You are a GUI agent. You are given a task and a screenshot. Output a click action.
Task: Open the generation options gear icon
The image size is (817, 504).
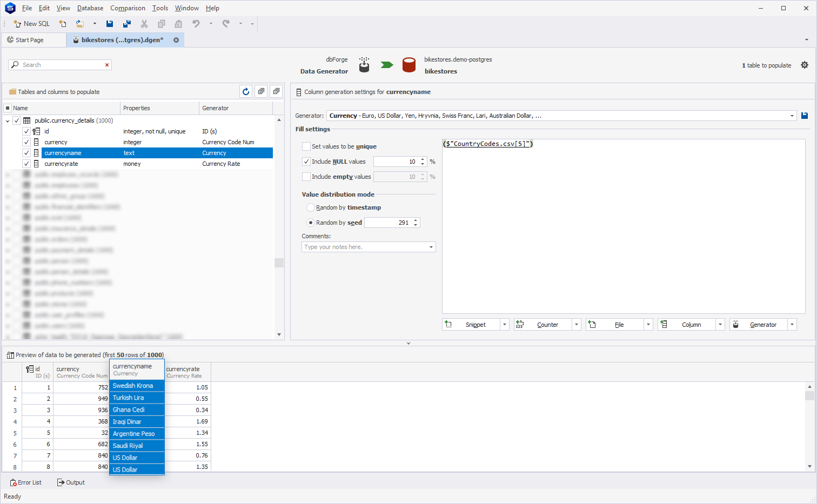(805, 65)
